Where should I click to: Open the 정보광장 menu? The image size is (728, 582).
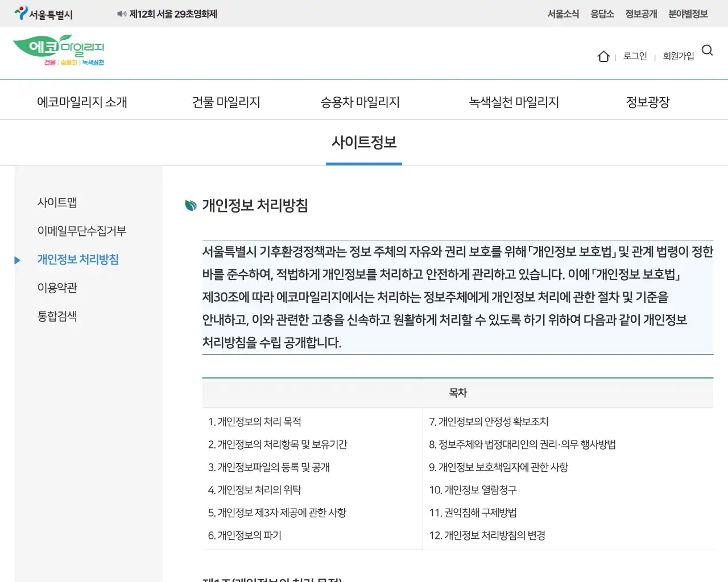648,102
